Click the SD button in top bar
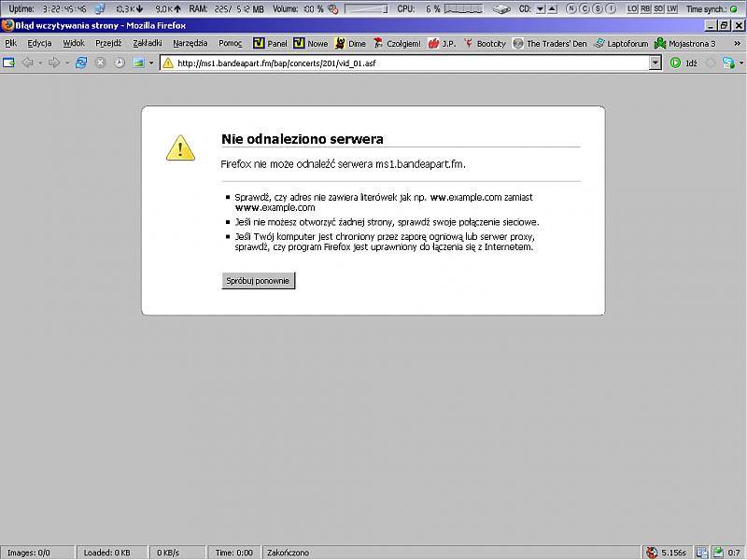 [659, 8]
